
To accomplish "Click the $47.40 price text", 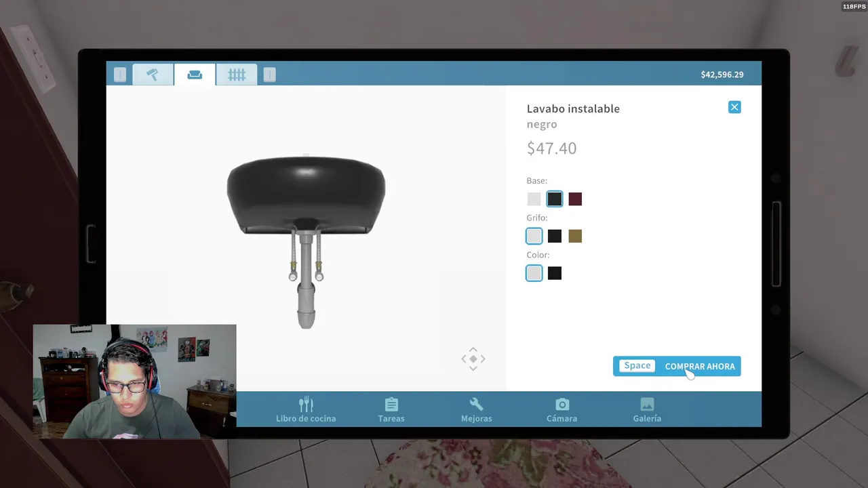I will point(551,148).
